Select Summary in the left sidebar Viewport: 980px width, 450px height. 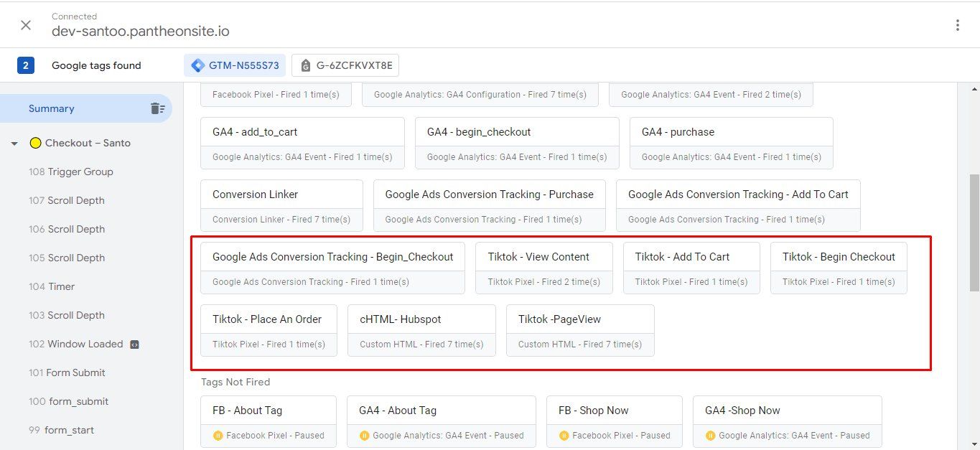86,108
